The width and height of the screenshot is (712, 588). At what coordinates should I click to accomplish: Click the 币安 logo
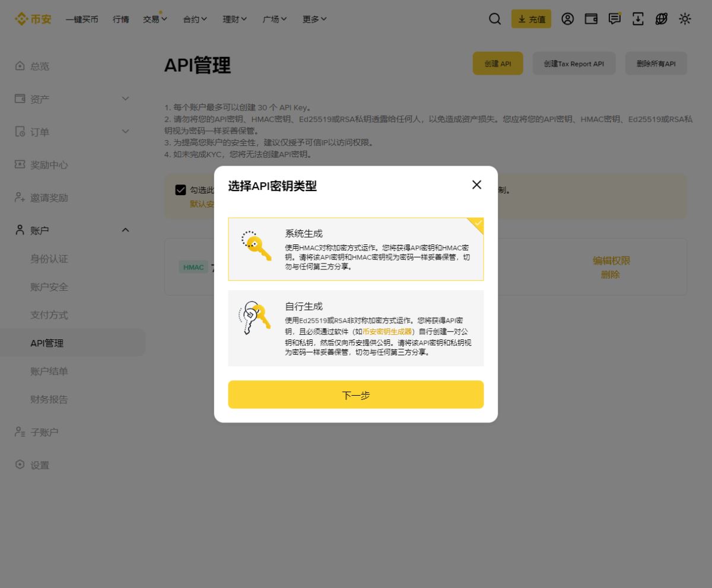point(33,18)
